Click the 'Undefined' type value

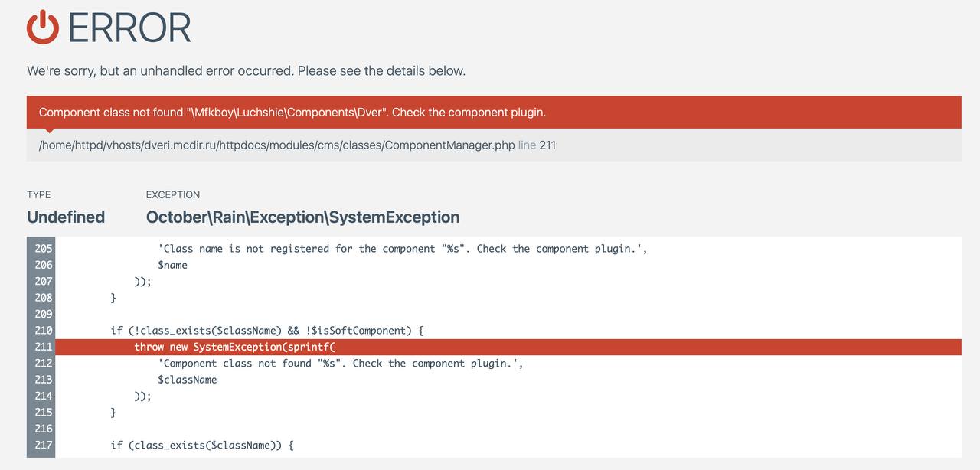click(x=66, y=217)
